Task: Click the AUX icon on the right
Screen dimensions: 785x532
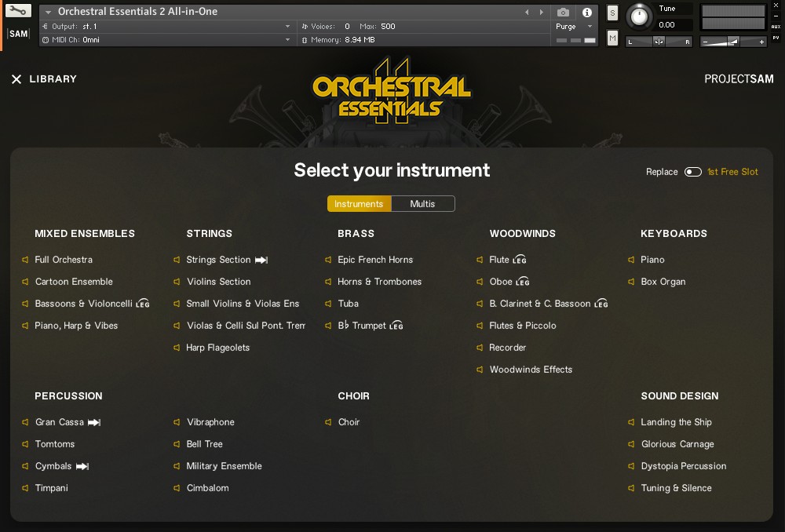Action: click(x=776, y=27)
